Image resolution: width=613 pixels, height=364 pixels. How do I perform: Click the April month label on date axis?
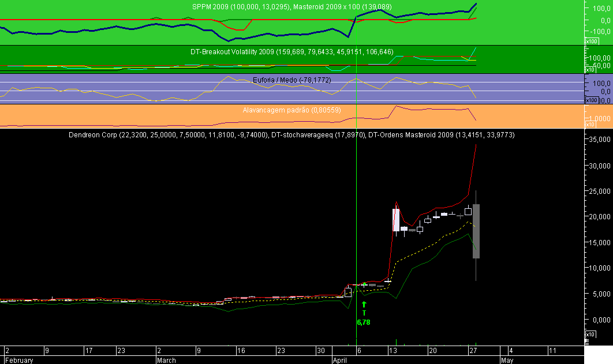pyautogui.click(x=340, y=360)
